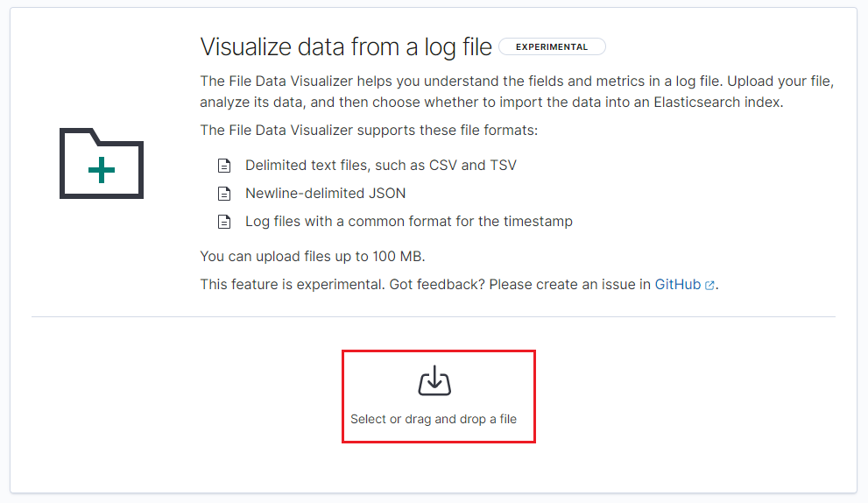Screen dimensions: 868x503
Task: Click the 'supports these file formats' line
Action: [x=369, y=131]
